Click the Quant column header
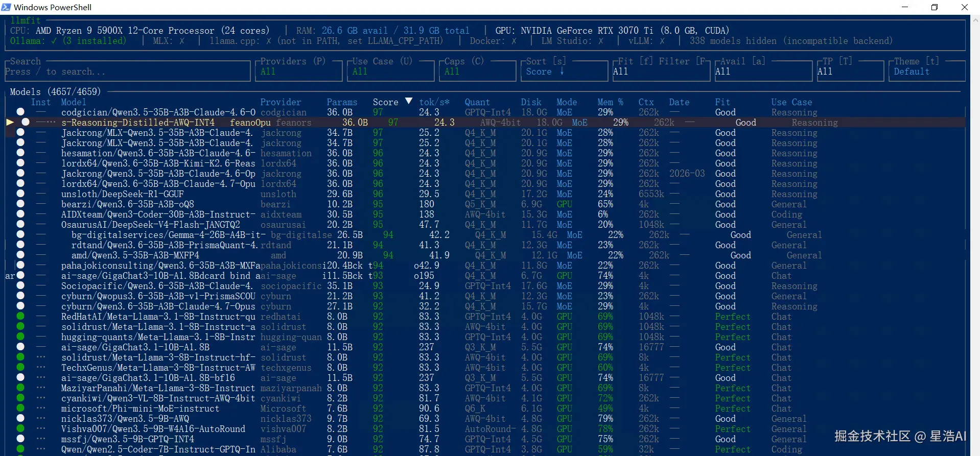 pos(478,102)
